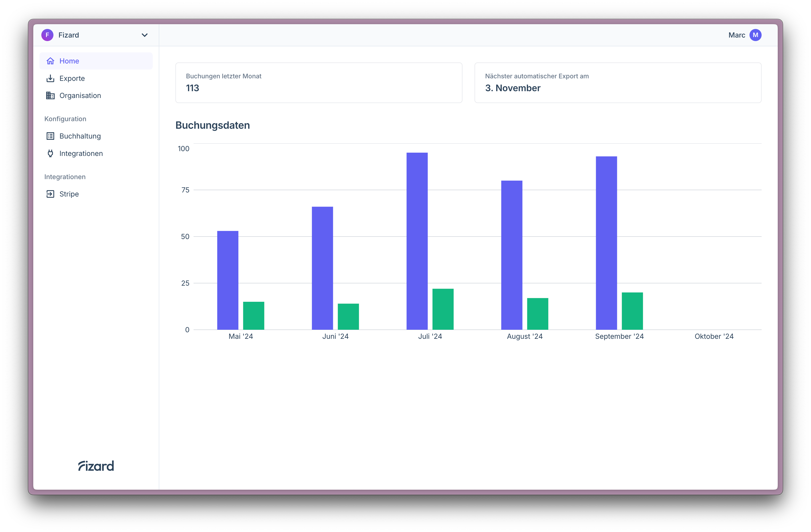Click the Organisation building icon
This screenshot has width=811, height=532.
(x=50, y=96)
